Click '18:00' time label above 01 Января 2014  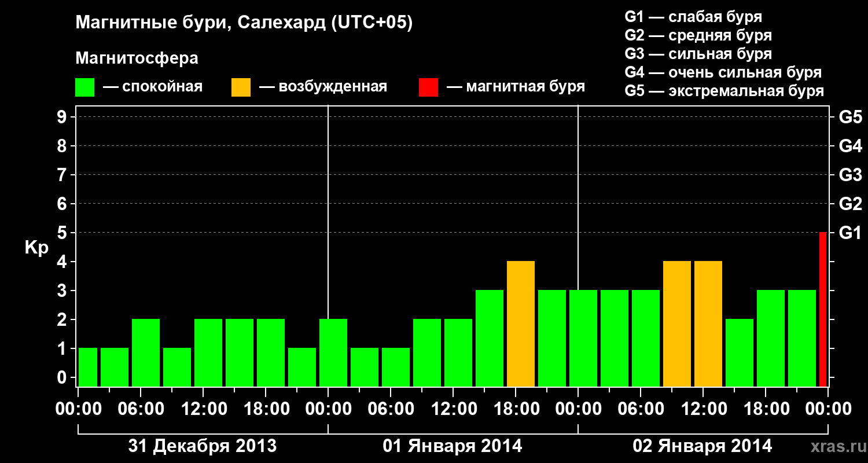tap(516, 409)
